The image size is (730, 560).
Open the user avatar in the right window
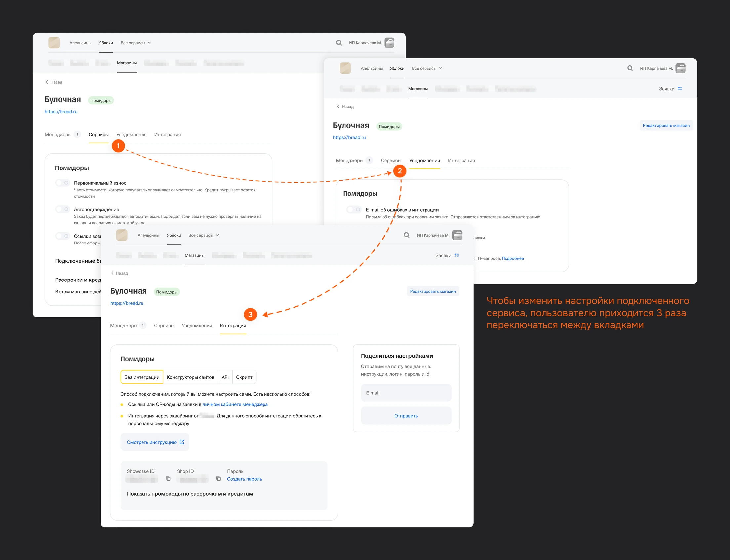point(681,68)
